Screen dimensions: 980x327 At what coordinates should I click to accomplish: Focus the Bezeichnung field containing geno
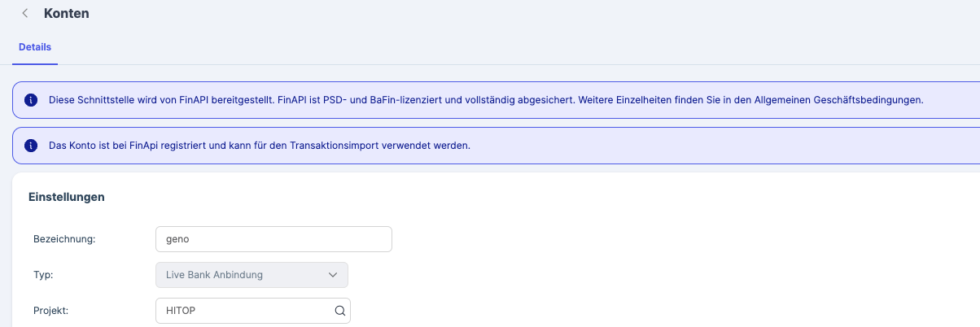pos(273,239)
